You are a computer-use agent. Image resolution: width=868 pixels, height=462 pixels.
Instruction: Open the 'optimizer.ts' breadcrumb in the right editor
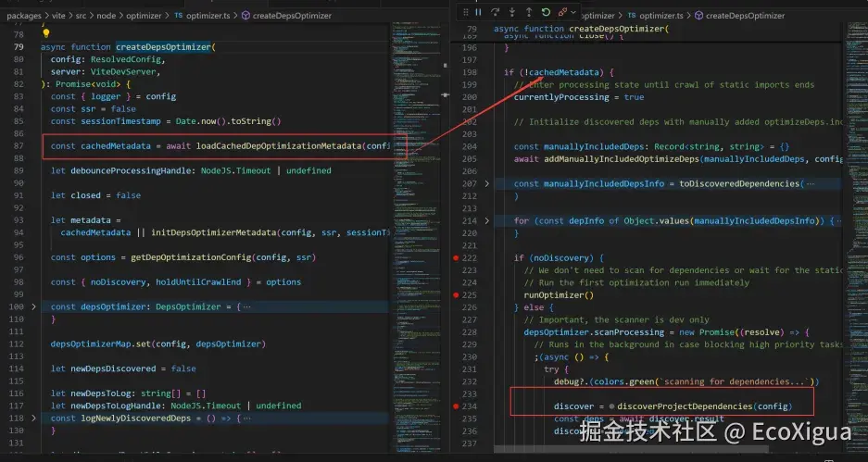click(661, 16)
